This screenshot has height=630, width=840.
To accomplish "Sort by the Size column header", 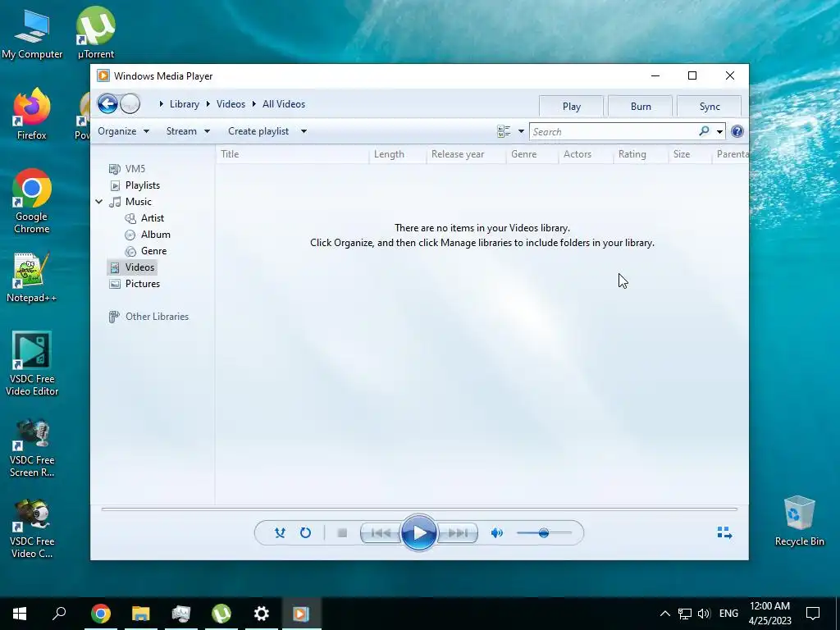I will coord(690,154).
